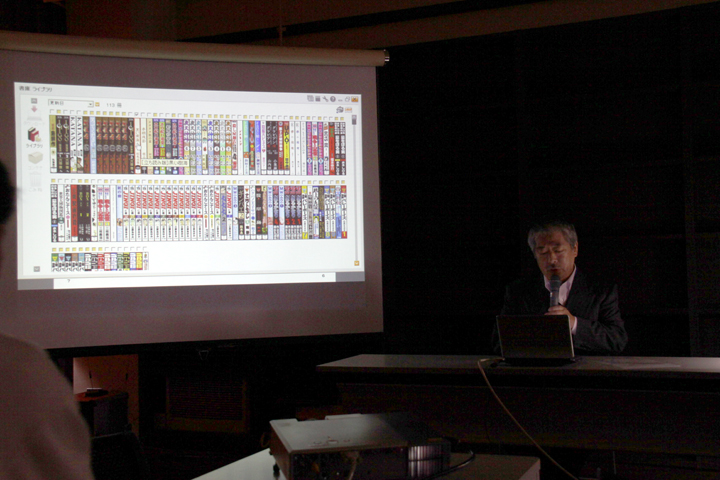Click the refresh books icon above scrollbar

(x=340, y=109)
